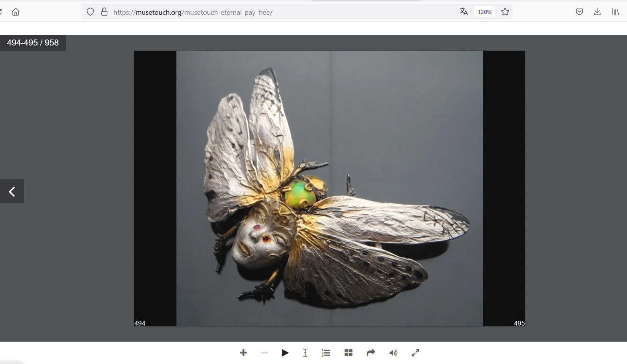The width and height of the screenshot is (627, 364).
Task: Zoom out with minus icon
Action: 264,353
